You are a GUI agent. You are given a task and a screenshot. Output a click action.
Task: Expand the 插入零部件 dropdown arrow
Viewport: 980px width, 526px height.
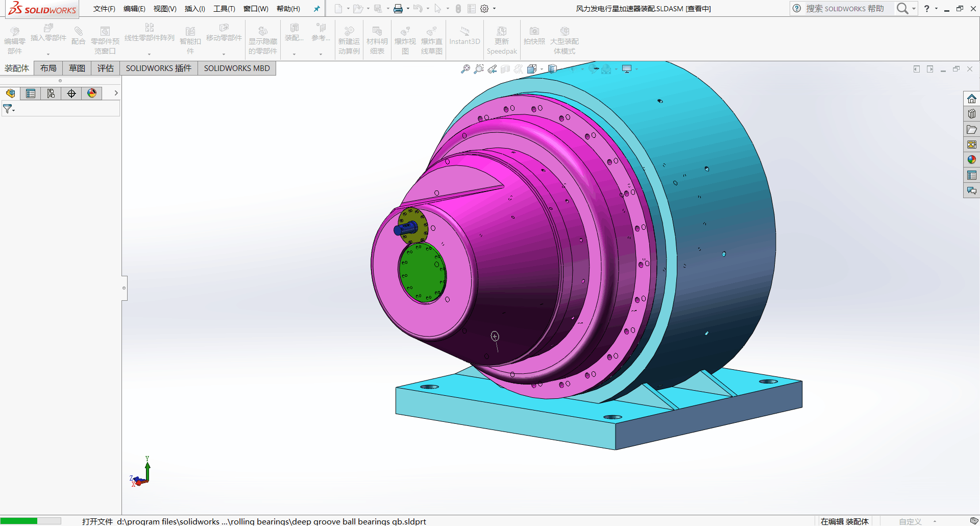pyautogui.click(x=48, y=54)
